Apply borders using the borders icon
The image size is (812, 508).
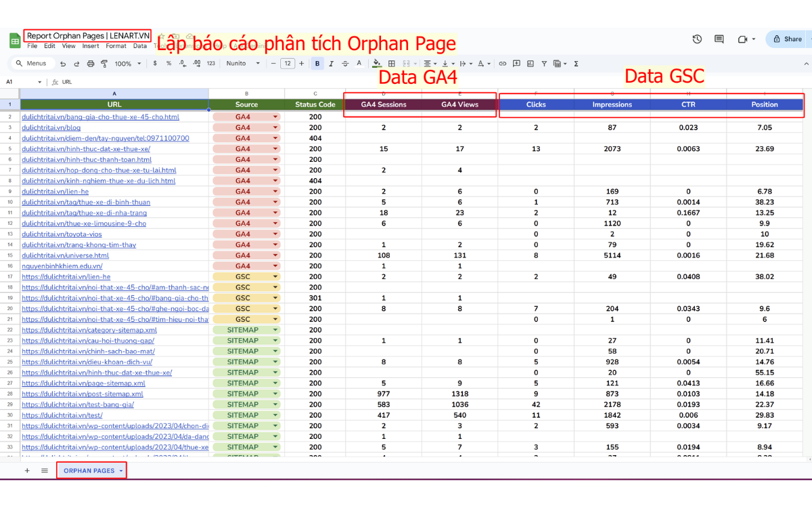click(392, 63)
